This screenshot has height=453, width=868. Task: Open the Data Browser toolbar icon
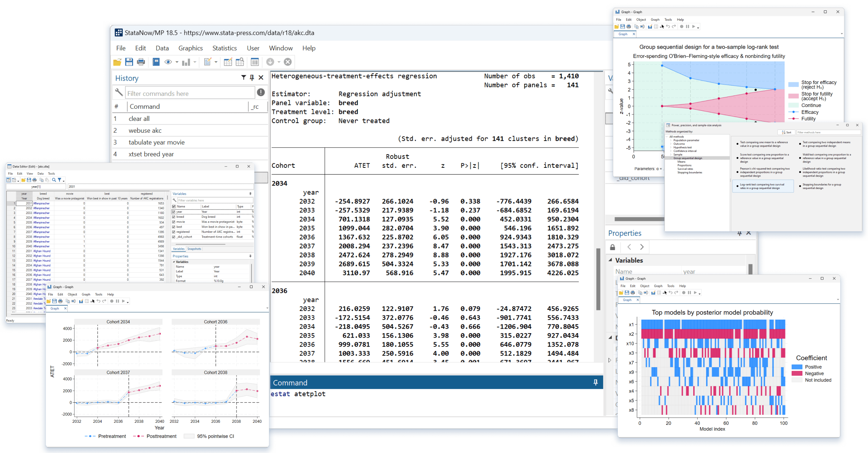(x=240, y=62)
